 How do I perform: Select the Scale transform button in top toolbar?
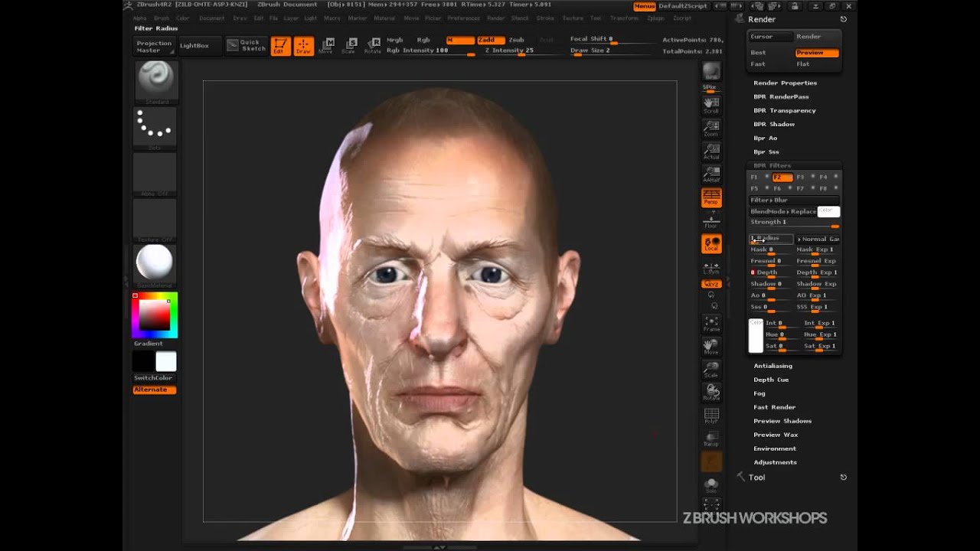350,46
